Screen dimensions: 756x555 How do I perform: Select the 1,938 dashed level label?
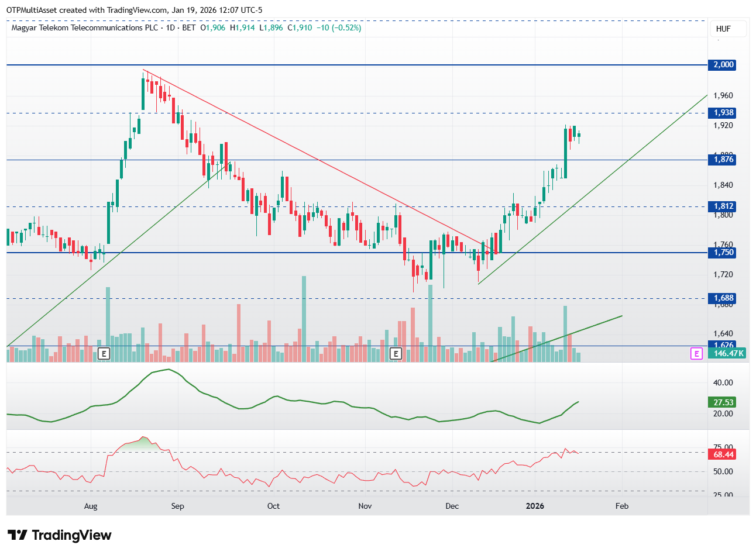pos(723,113)
